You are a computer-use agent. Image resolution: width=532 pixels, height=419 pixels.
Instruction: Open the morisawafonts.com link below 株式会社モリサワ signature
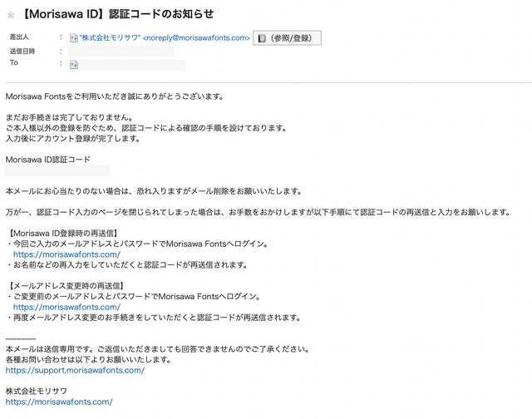[x=58, y=402]
